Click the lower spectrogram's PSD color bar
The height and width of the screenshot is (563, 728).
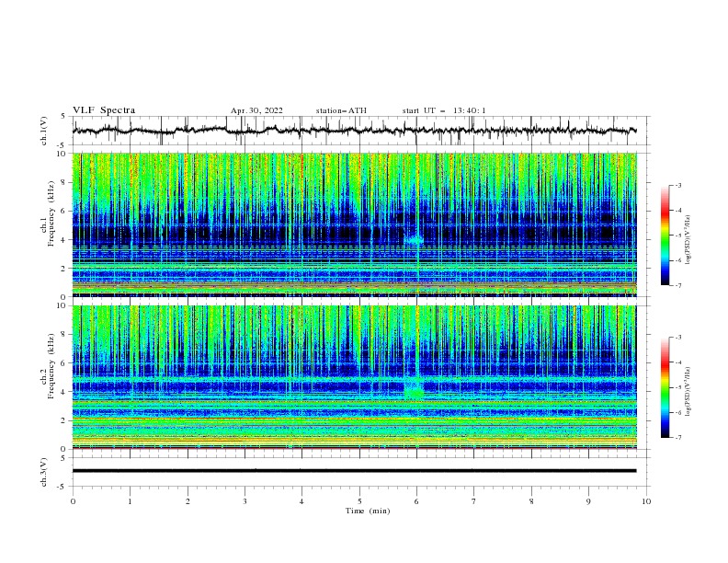(x=665, y=387)
